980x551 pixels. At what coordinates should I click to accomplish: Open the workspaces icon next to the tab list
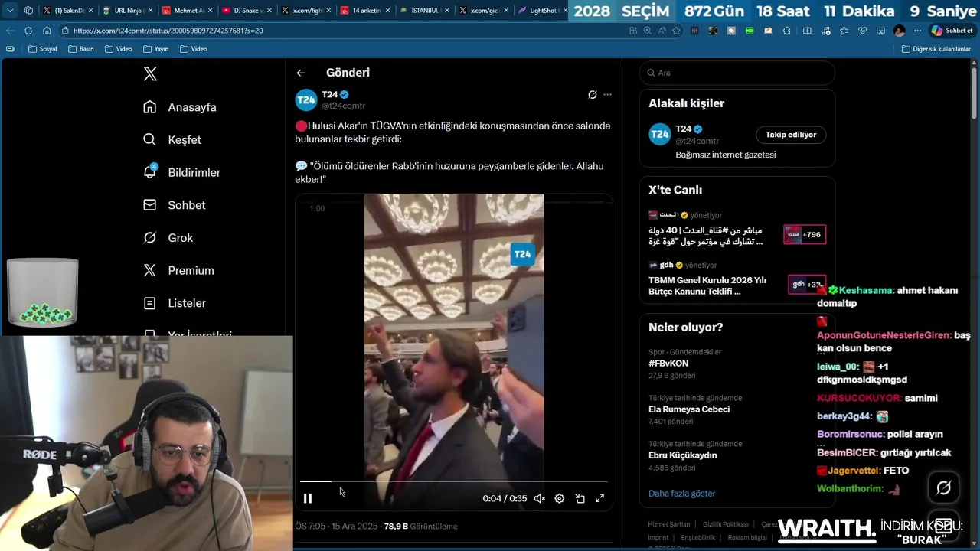pyautogui.click(x=28, y=11)
